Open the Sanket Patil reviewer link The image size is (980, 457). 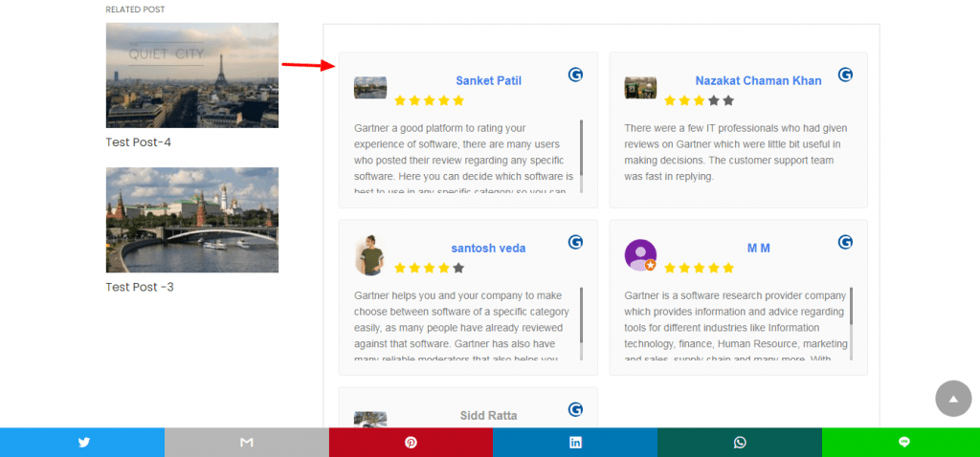(x=488, y=80)
